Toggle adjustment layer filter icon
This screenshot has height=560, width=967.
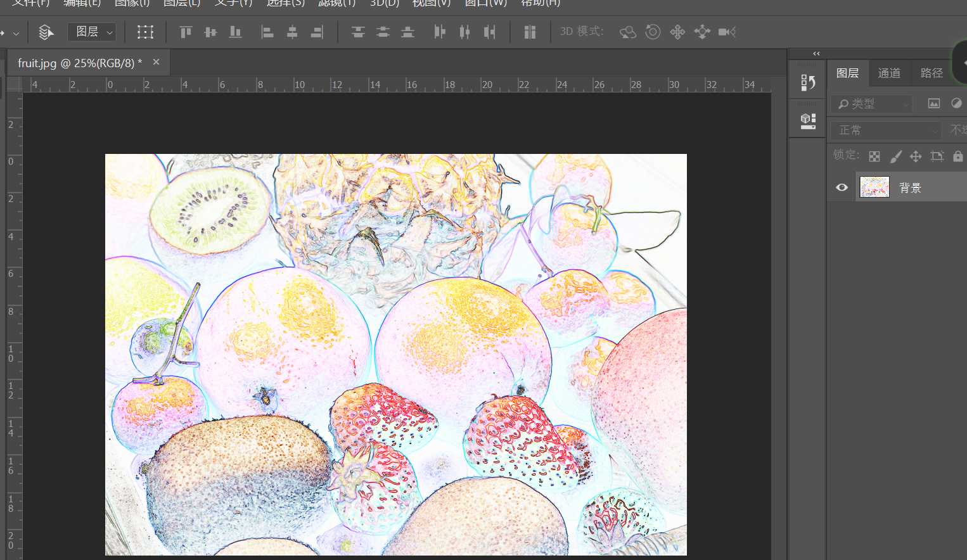[956, 103]
